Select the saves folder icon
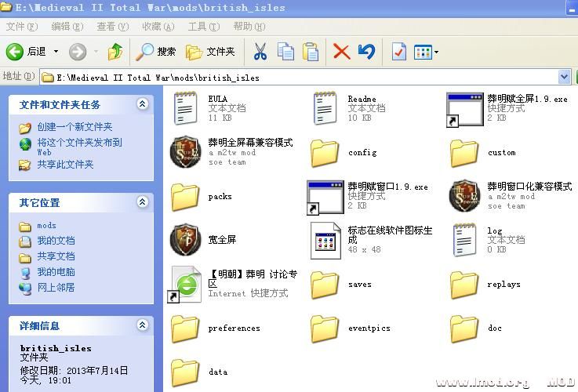Viewport: 578px width, 392px height. tap(325, 285)
